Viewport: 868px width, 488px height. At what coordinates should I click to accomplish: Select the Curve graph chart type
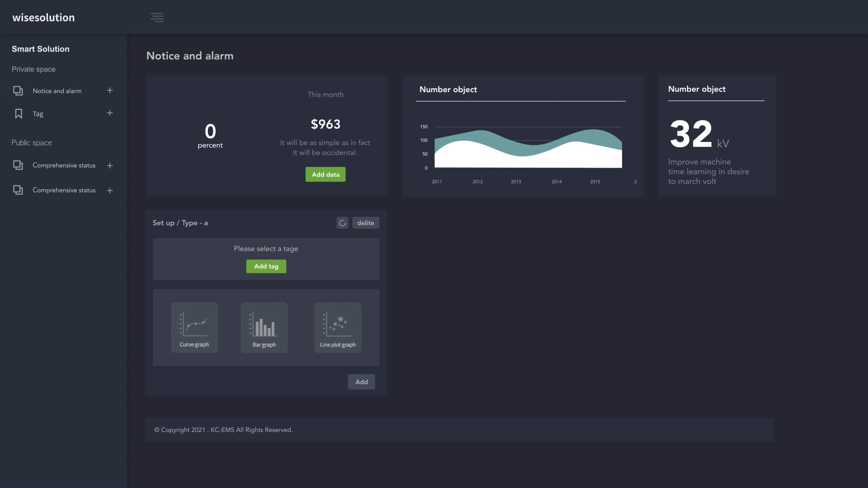194,327
